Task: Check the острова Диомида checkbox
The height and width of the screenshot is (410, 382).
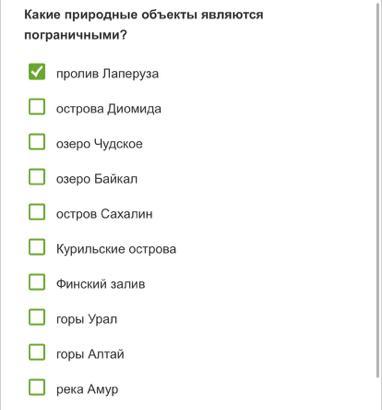Action: click(x=37, y=107)
